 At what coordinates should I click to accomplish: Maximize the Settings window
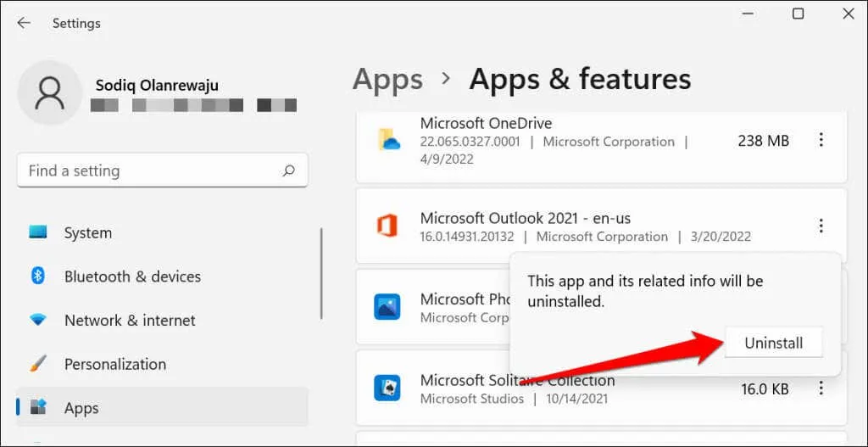tap(798, 14)
